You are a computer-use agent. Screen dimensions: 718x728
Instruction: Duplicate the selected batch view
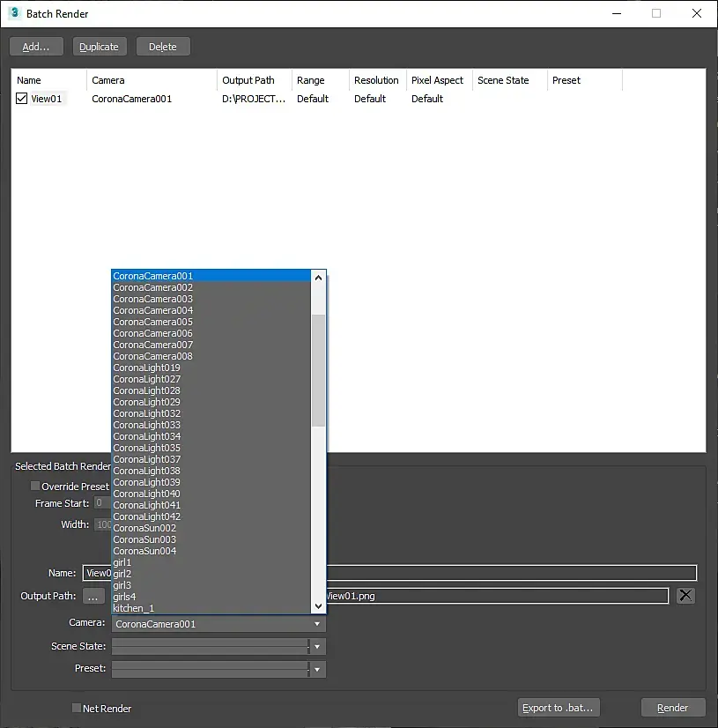(x=100, y=47)
